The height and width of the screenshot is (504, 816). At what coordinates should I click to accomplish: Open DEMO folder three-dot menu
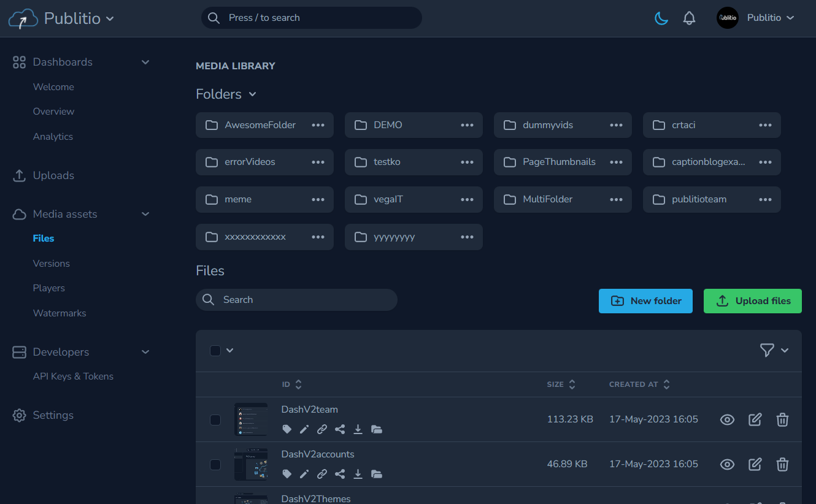point(467,125)
